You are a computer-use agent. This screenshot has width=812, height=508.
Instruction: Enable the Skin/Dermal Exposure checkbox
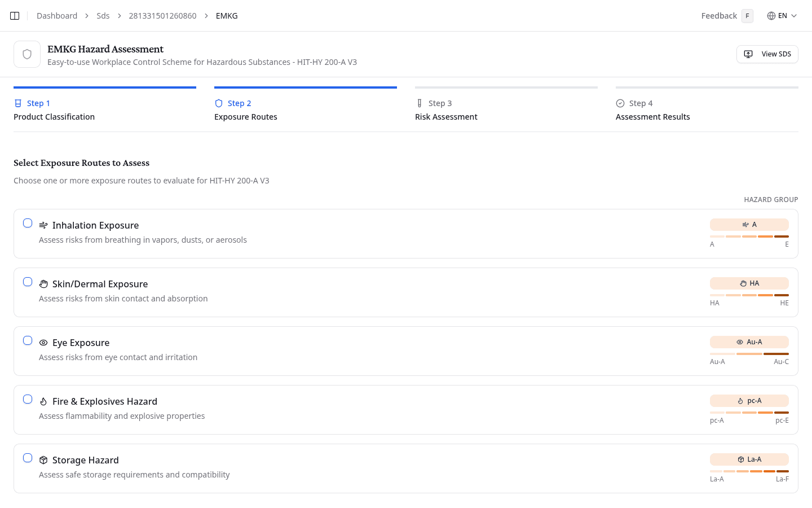click(x=28, y=282)
